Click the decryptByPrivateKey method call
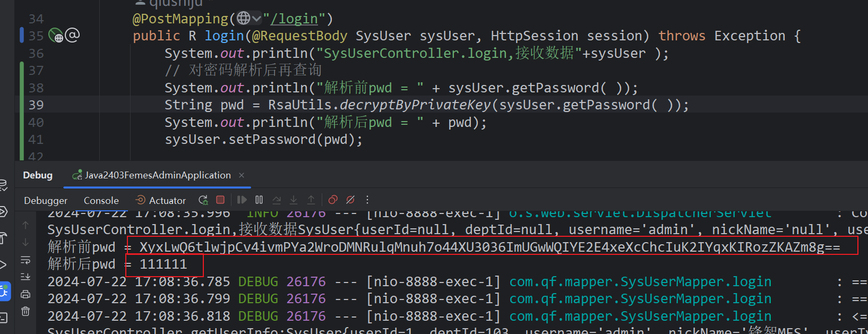Viewport: 868px width, 334px height. (415, 105)
